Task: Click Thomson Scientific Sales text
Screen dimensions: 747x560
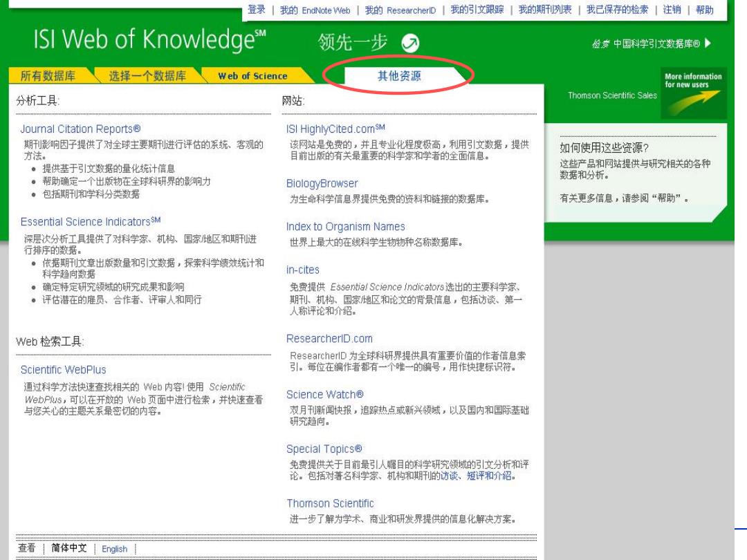Action: tap(612, 95)
